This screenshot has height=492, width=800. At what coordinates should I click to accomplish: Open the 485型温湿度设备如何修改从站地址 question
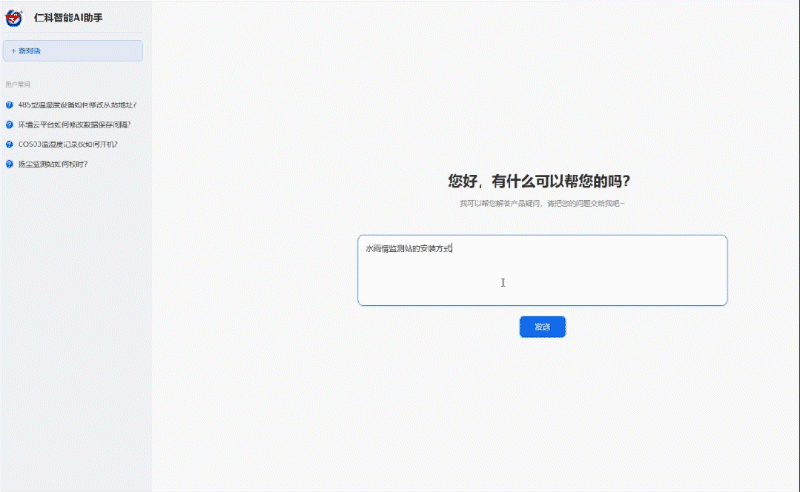[77, 104]
